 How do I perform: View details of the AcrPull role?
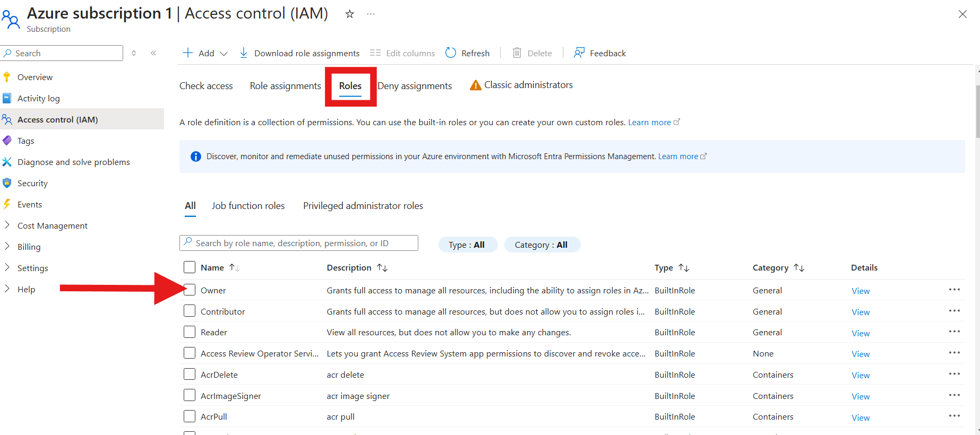coord(861,417)
